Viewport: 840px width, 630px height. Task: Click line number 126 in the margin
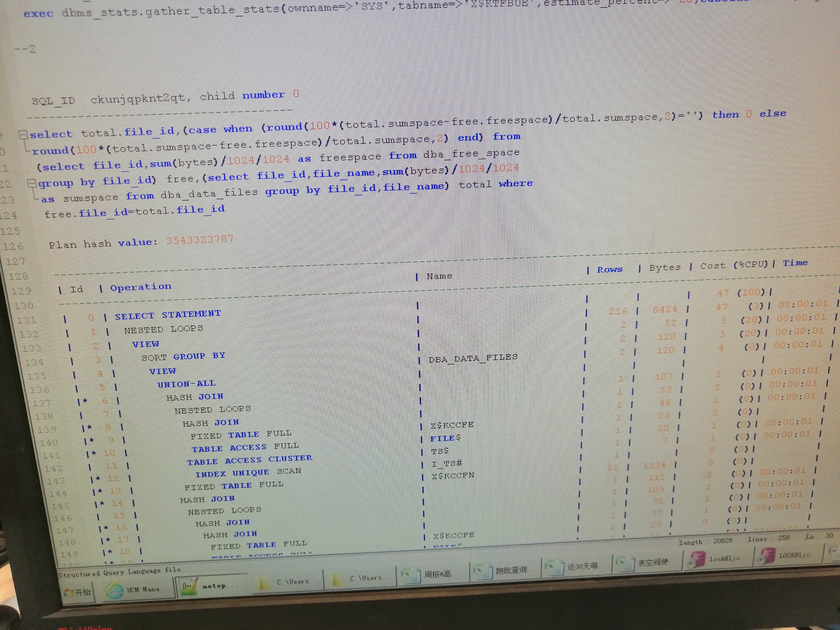point(13,246)
